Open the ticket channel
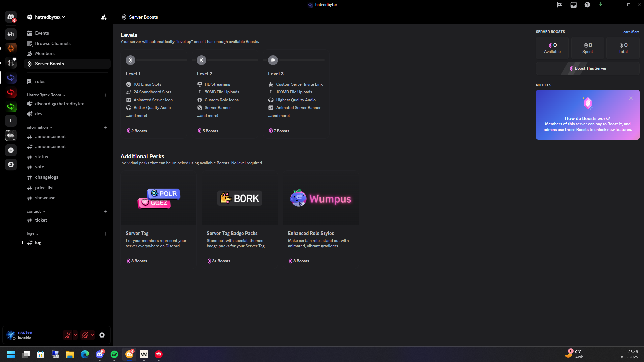Viewport: 644px width, 362px height. tap(67, 220)
